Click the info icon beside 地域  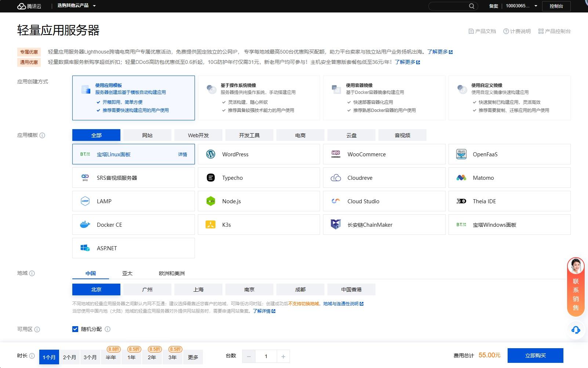pyautogui.click(x=32, y=273)
